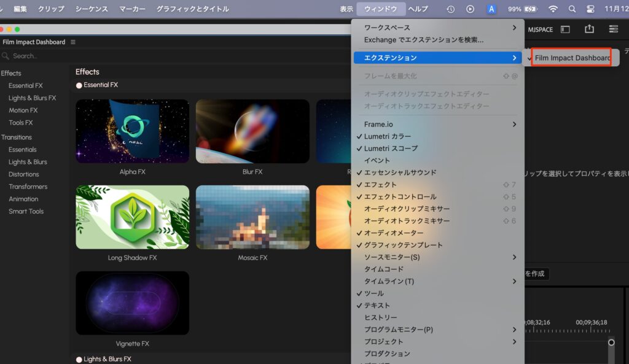Open macOS Spotlight search icon
The width and height of the screenshot is (629, 364).
pyautogui.click(x=572, y=9)
